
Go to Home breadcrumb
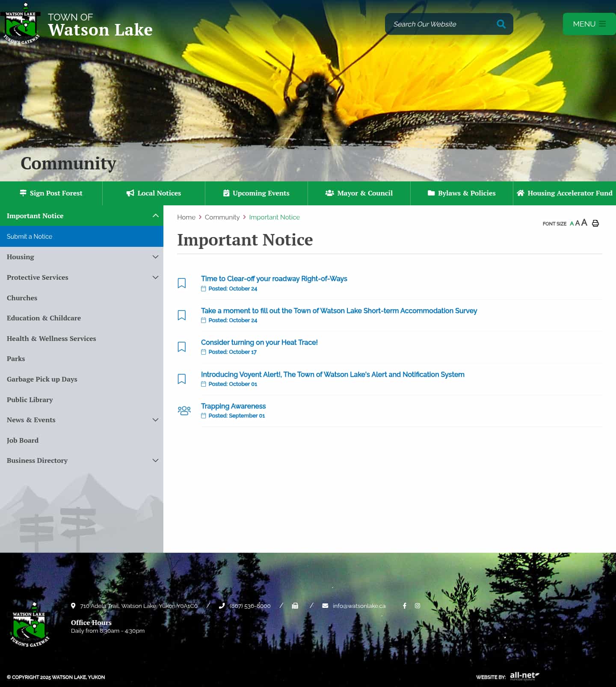pyautogui.click(x=186, y=217)
